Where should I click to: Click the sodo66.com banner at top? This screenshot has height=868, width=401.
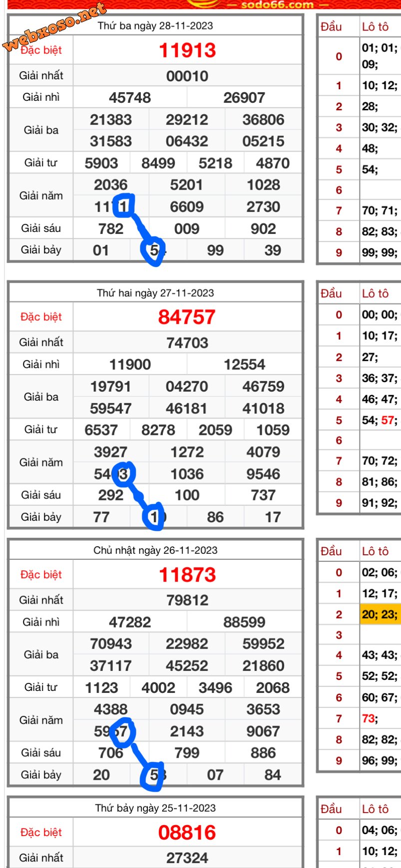pos(277,5)
